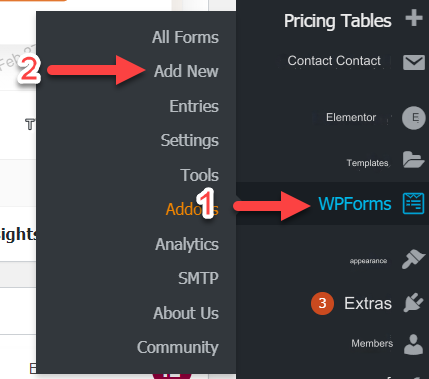Image resolution: width=429 pixels, height=379 pixels.
Task: Open the Analytics submenu item
Action: pos(187,244)
